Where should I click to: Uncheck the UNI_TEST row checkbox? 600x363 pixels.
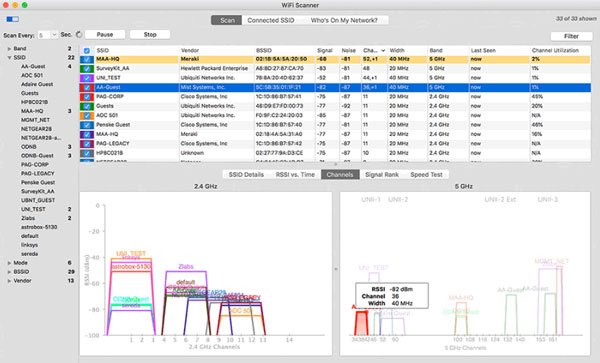pyautogui.click(x=87, y=78)
